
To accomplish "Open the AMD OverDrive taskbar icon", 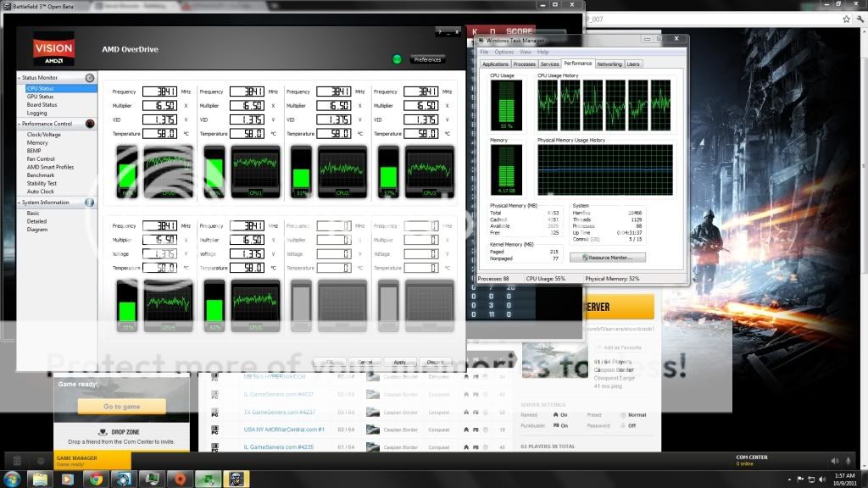I will click(x=124, y=479).
